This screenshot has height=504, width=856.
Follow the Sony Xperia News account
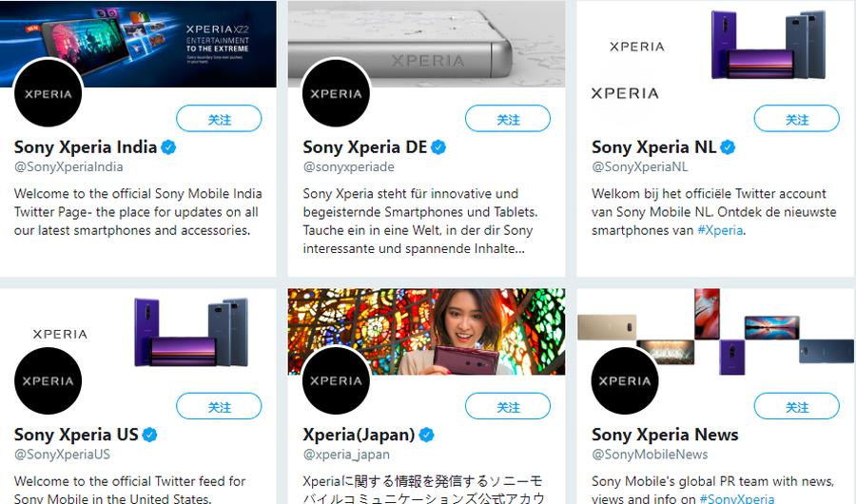pyautogui.click(x=796, y=406)
